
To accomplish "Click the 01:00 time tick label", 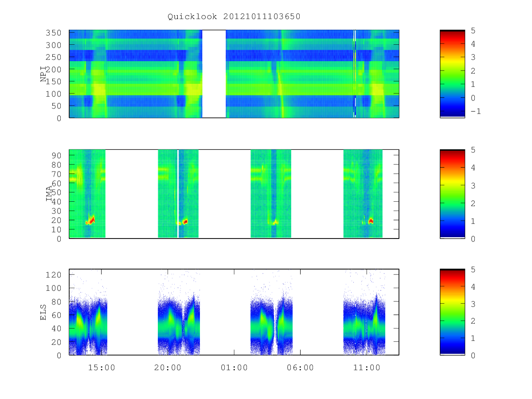I will [x=234, y=368].
